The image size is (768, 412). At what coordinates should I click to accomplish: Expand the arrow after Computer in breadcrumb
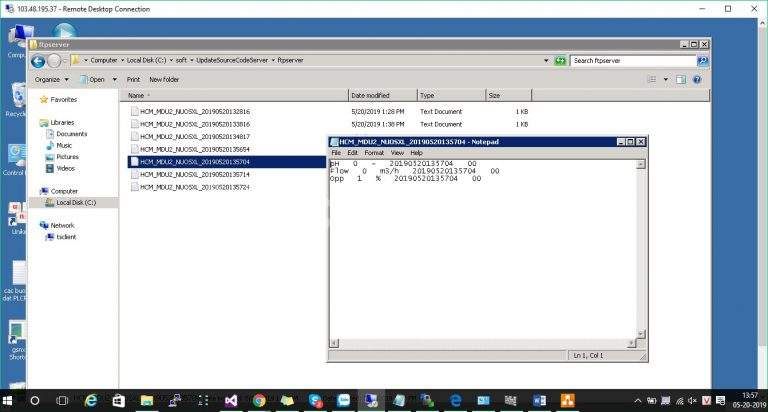tap(122, 60)
